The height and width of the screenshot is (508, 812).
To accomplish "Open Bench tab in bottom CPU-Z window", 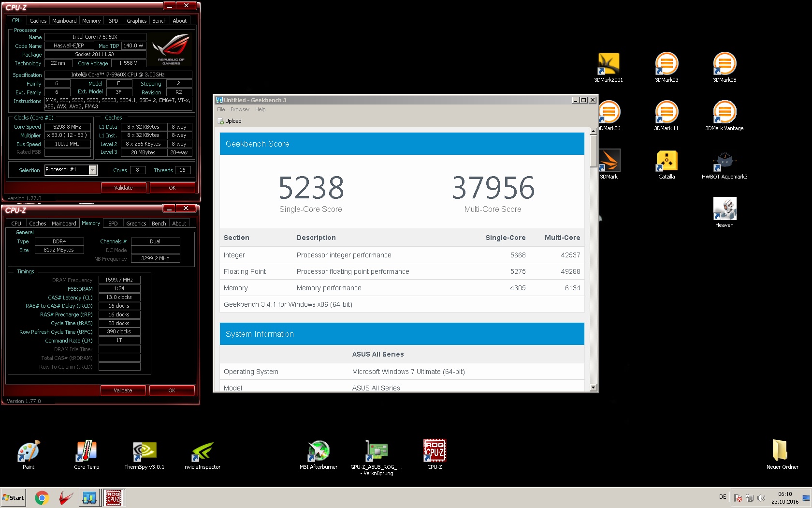I will 159,224.
